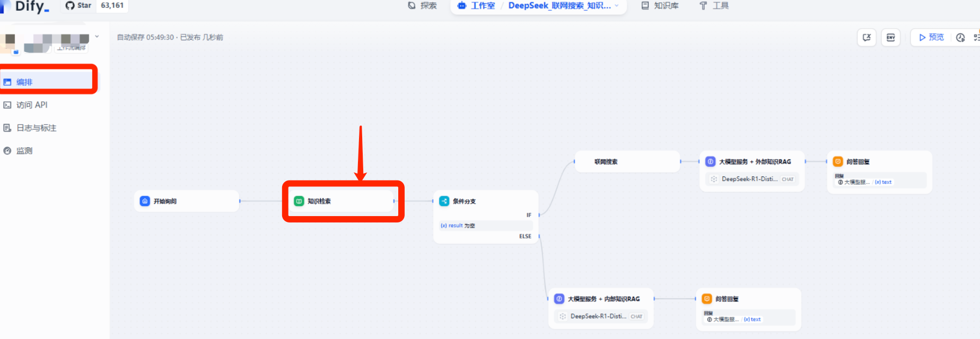The image size is (980, 339).
Task: Click DeepSeek-R1 model in 外部知识RAG node
Action: (749, 179)
